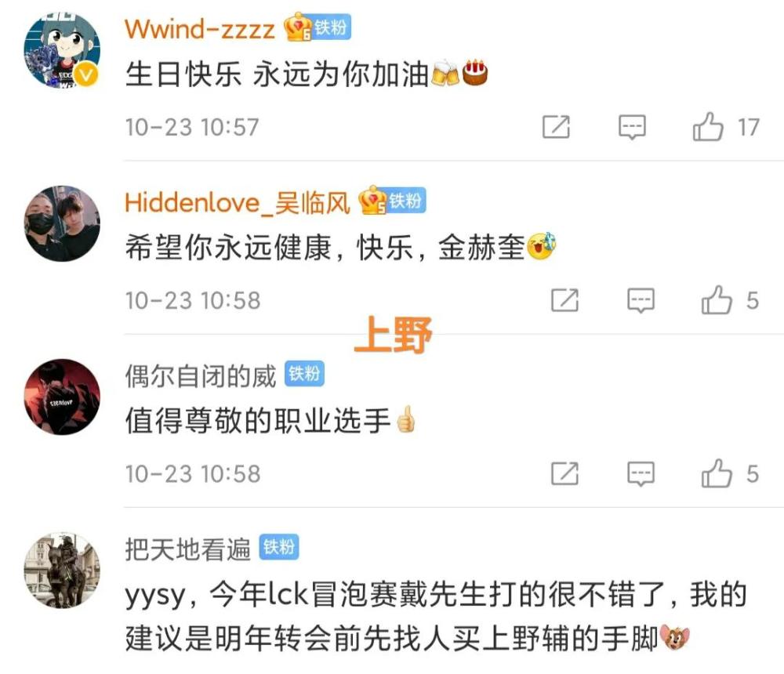Open username Wwind-zzzz profile link

coord(199,28)
